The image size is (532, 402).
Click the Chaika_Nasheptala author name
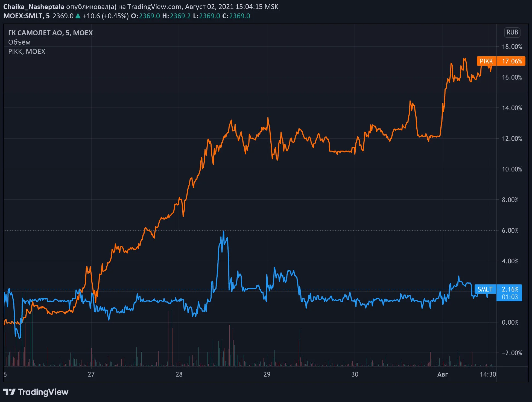click(x=34, y=7)
